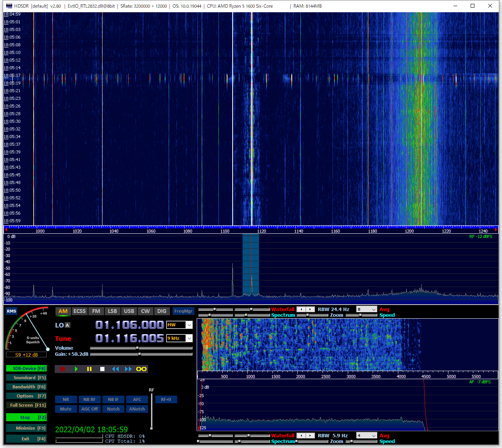Viewport: 502px width, 448px height.
Task: Open the Avg dropdown showing 4
Action: 367,435
